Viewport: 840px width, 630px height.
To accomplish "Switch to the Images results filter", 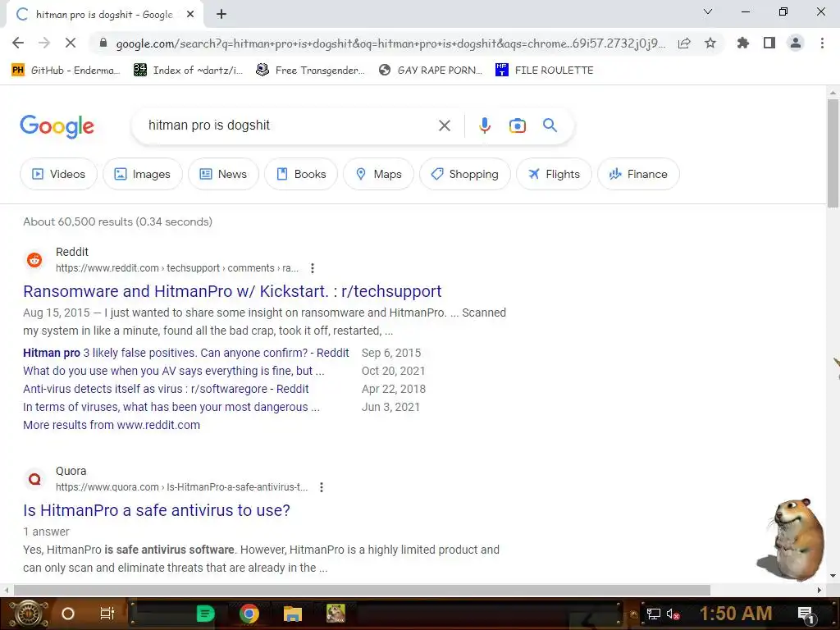I will (143, 174).
